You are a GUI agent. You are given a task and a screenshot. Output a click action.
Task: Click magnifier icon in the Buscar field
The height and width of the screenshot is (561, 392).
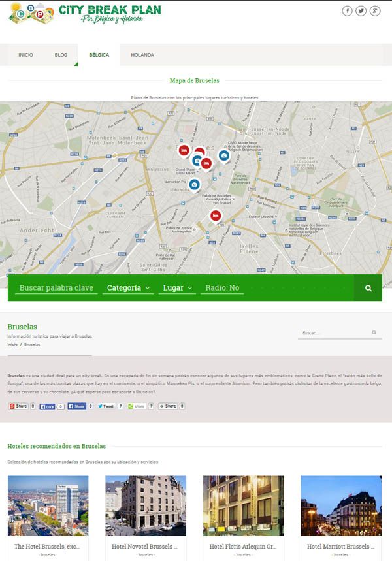coord(374,332)
